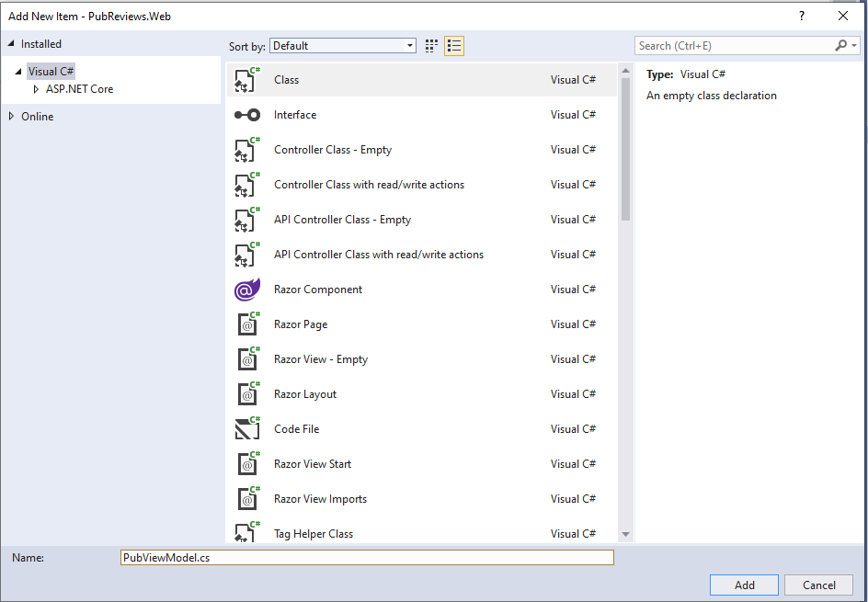Collapse the Installed templates section

pos(11,43)
